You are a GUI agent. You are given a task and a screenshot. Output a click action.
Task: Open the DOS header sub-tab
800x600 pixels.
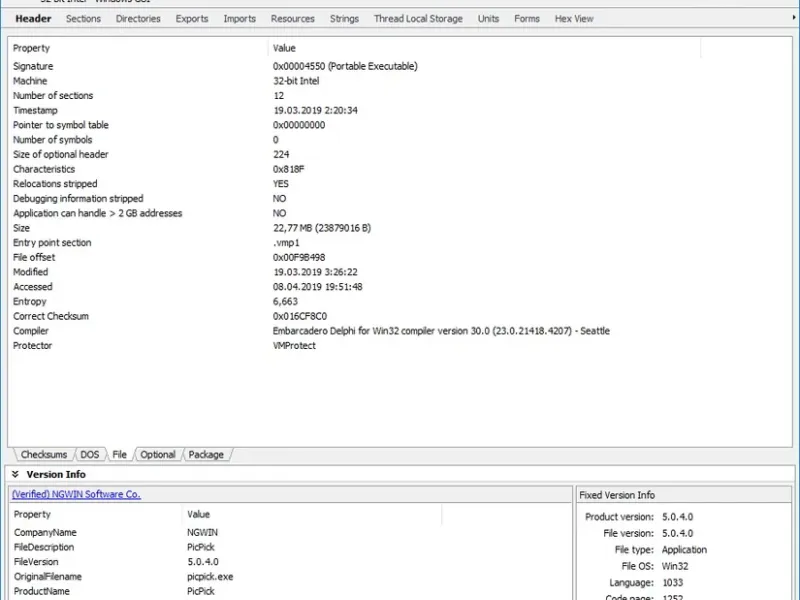point(90,455)
